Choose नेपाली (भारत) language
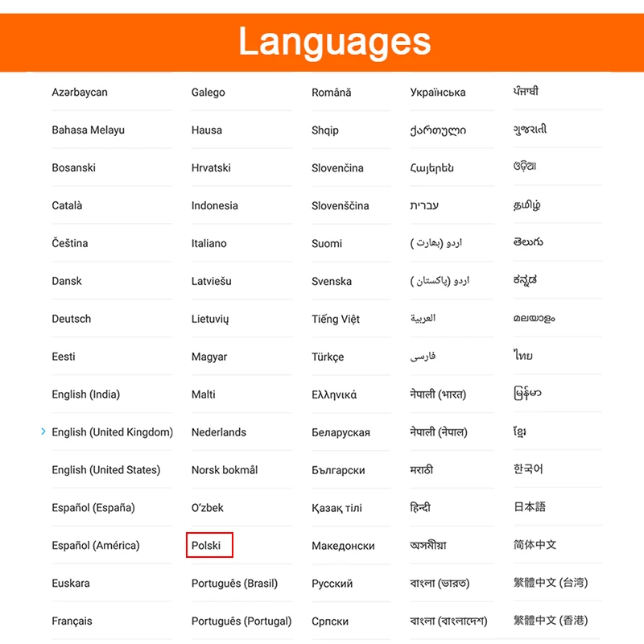 point(438,394)
